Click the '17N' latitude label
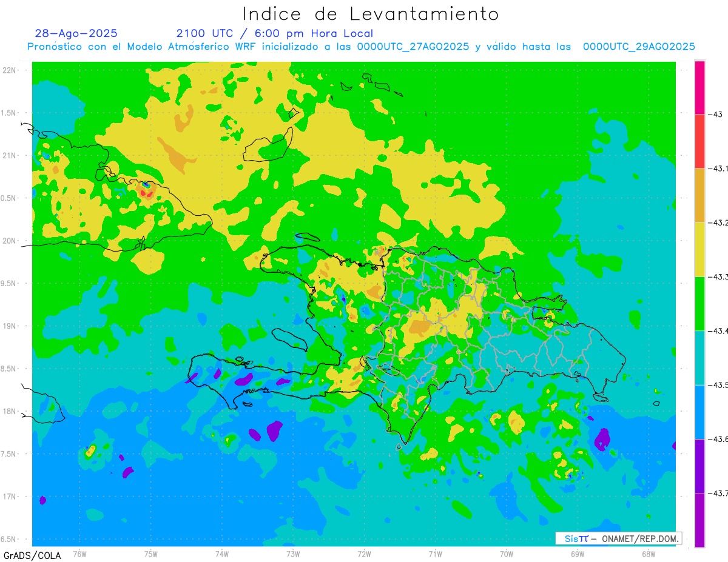The height and width of the screenshot is (562, 728). 9,497
